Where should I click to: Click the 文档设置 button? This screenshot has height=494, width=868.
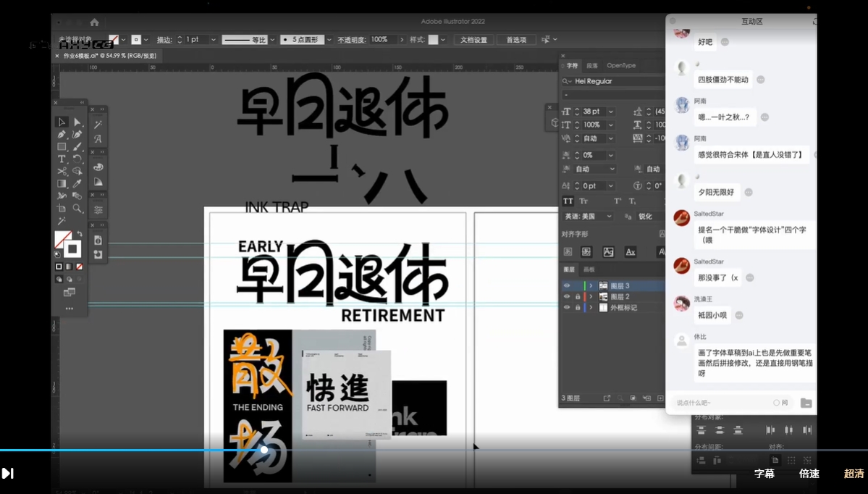(473, 40)
